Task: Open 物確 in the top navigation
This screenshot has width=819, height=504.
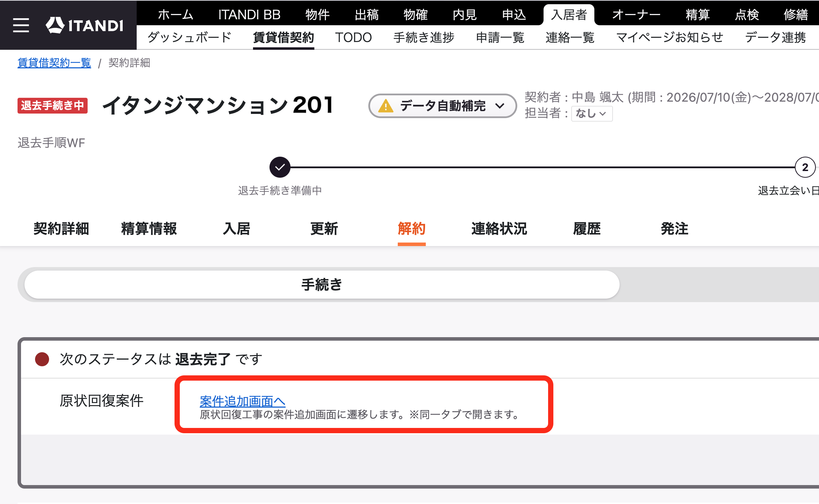Action: coord(416,15)
